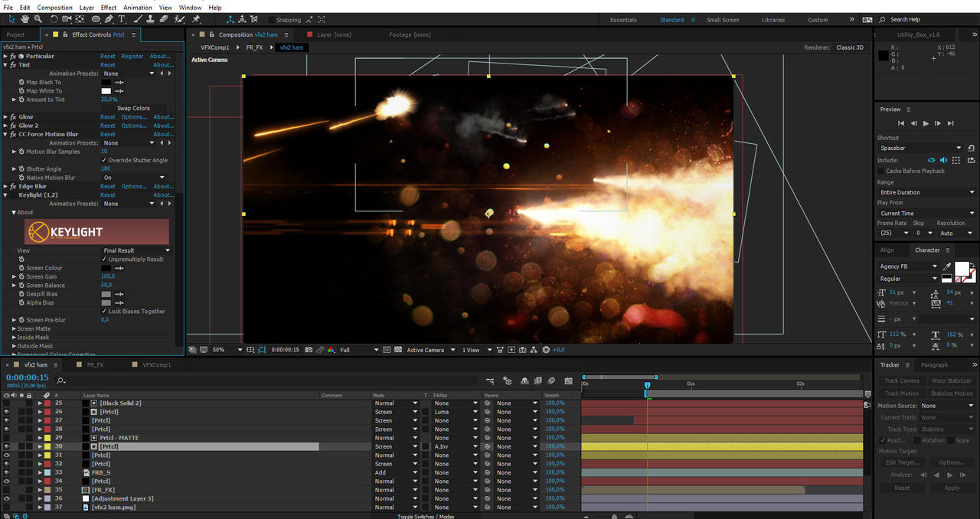Select the Unified Camera tool
The image size is (980, 519).
[x=67, y=19]
